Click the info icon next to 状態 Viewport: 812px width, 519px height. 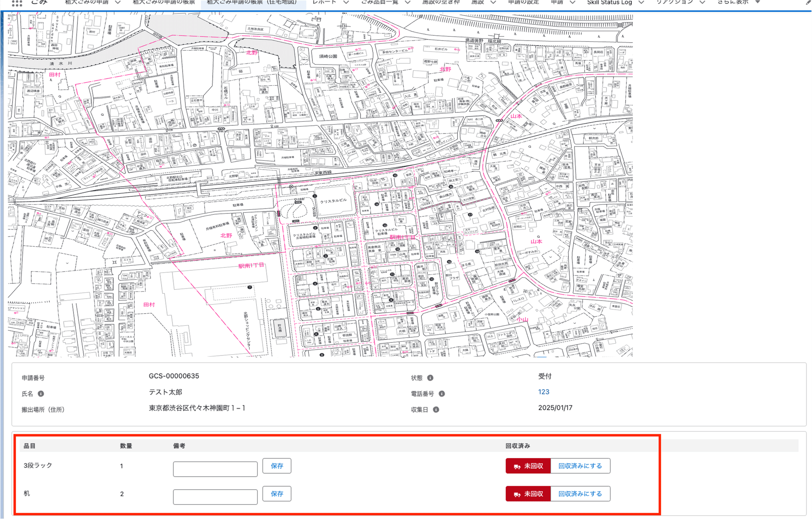pyautogui.click(x=430, y=377)
